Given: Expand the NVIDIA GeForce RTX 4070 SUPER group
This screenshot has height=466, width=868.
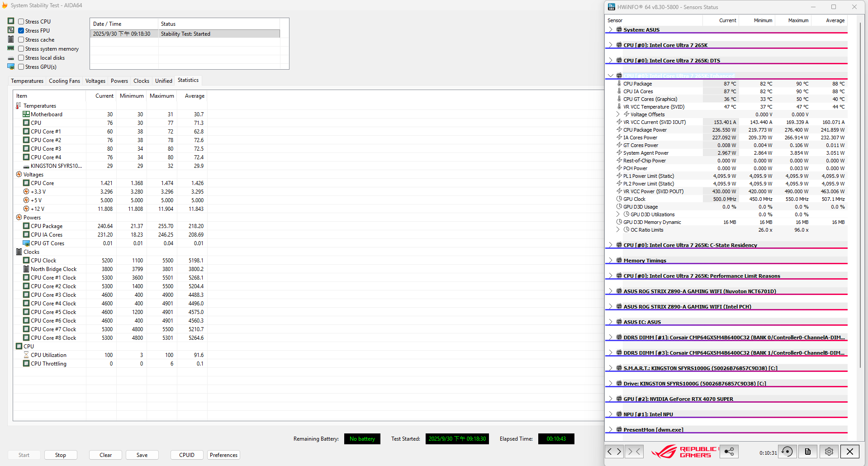Looking at the screenshot, I should [610, 399].
